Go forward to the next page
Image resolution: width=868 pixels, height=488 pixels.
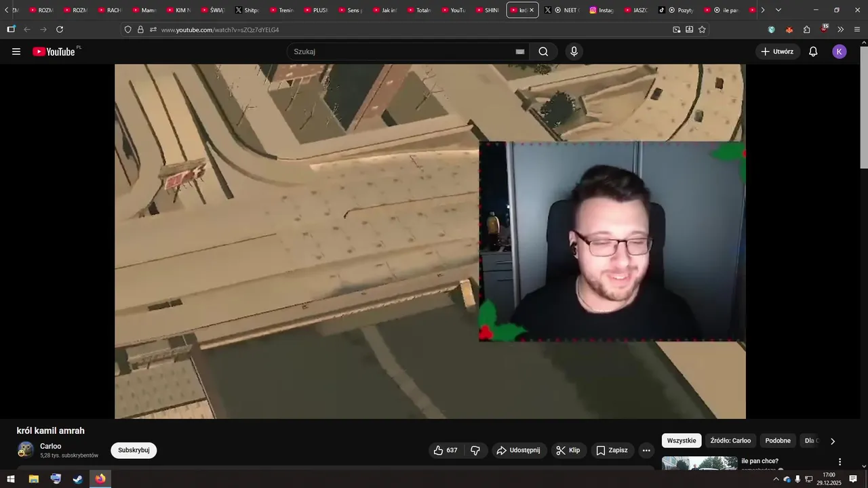click(43, 29)
